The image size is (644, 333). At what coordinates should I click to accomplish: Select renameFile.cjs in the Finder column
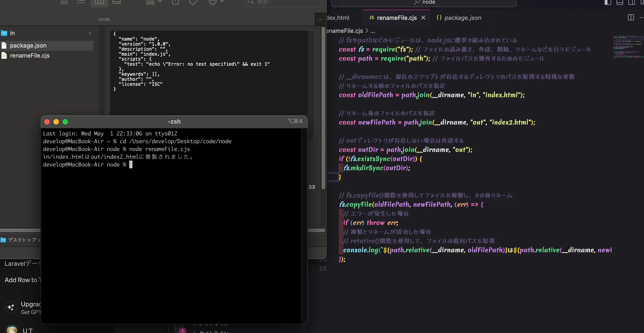pyautogui.click(x=47, y=55)
